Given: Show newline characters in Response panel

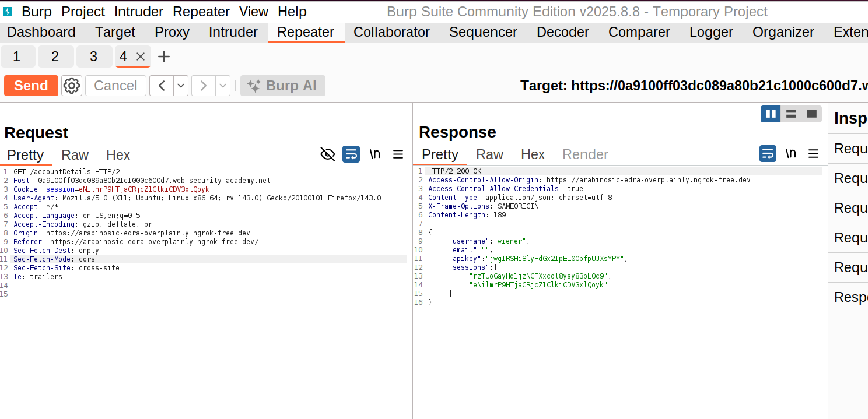Looking at the screenshot, I should coord(790,154).
